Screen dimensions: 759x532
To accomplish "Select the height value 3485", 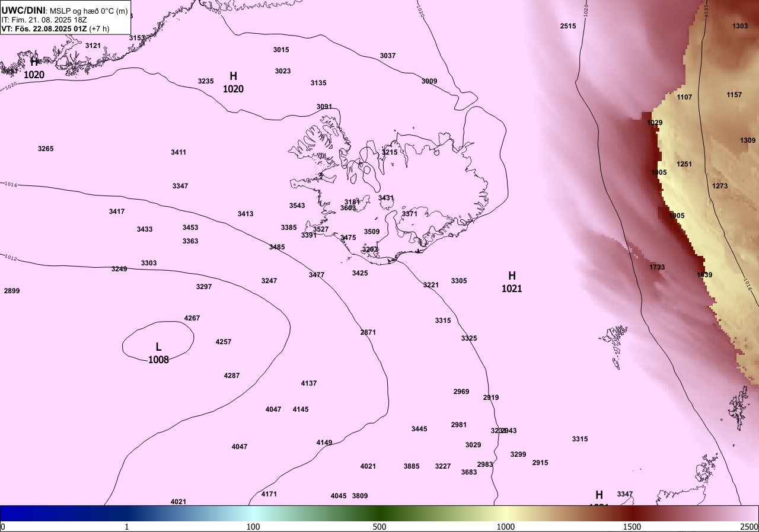I will [x=277, y=247].
